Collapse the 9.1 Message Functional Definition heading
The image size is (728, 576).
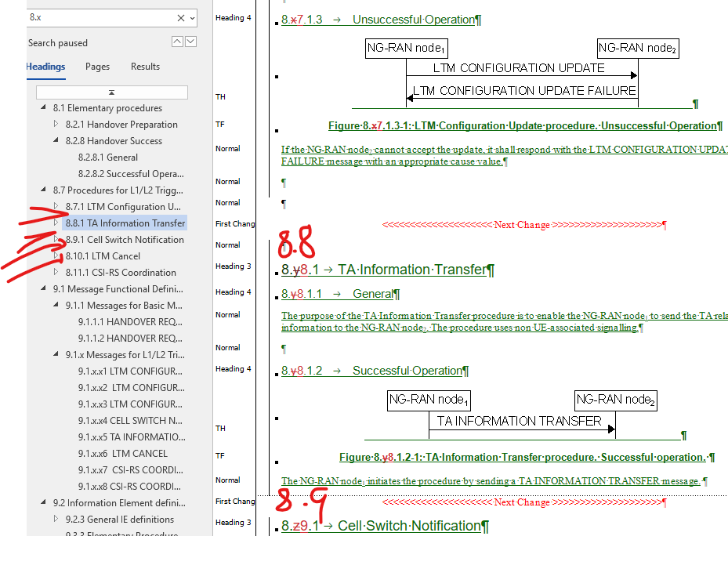click(44, 289)
